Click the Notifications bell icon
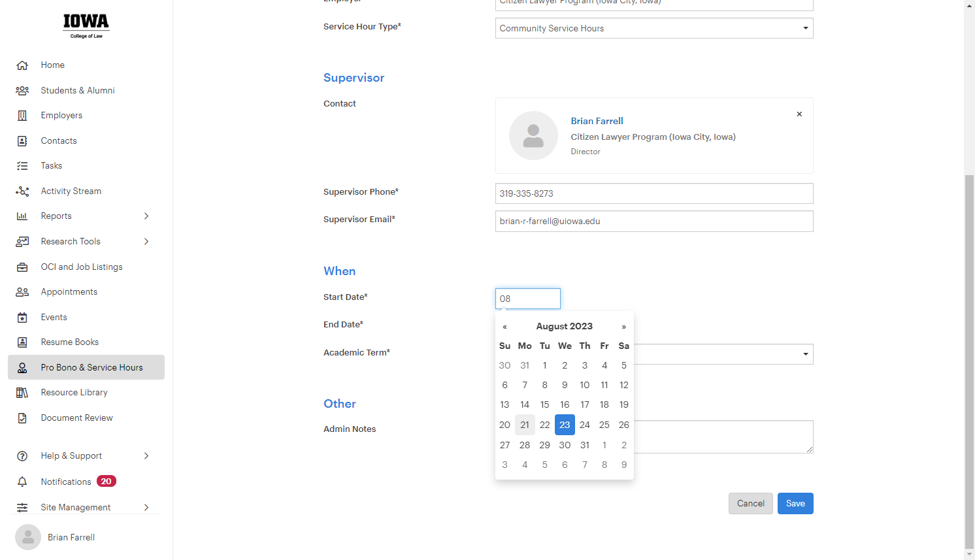 (x=22, y=482)
